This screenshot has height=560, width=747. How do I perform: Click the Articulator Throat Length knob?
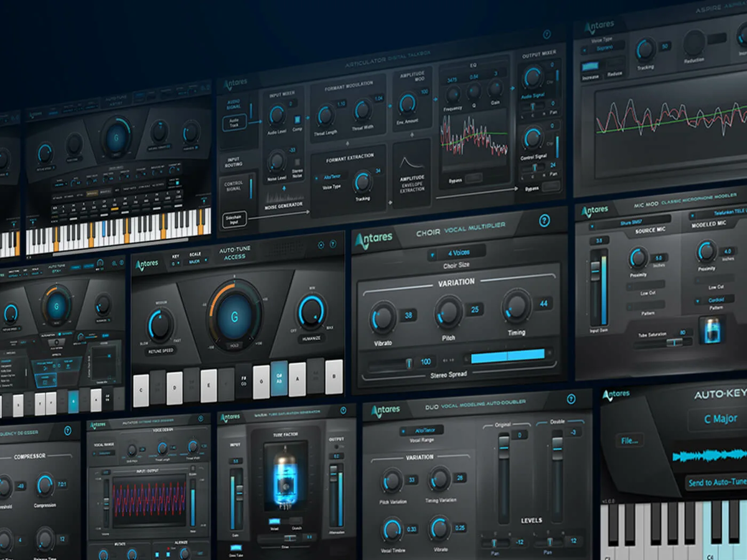326,116
